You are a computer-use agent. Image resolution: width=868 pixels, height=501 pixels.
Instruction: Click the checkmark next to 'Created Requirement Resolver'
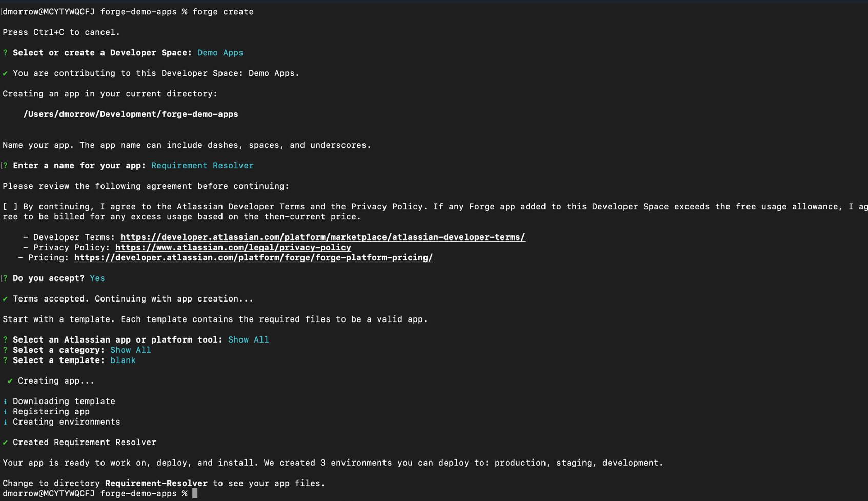5,442
